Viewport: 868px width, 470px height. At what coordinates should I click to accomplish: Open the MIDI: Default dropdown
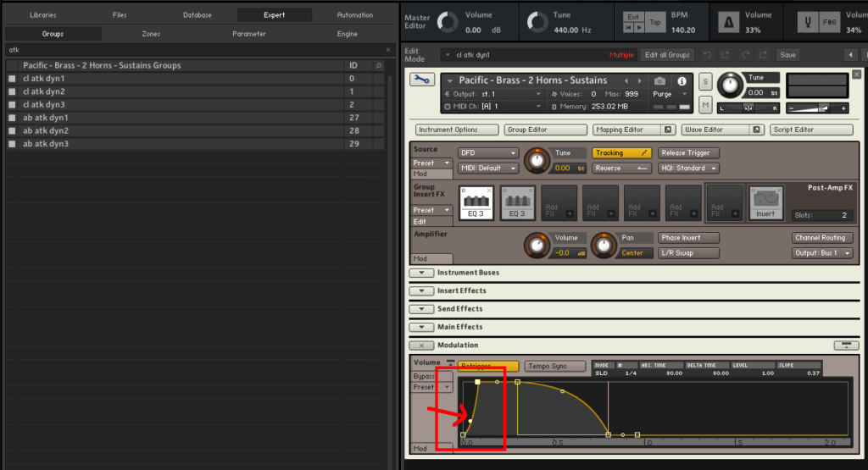pyautogui.click(x=487, y=168)
